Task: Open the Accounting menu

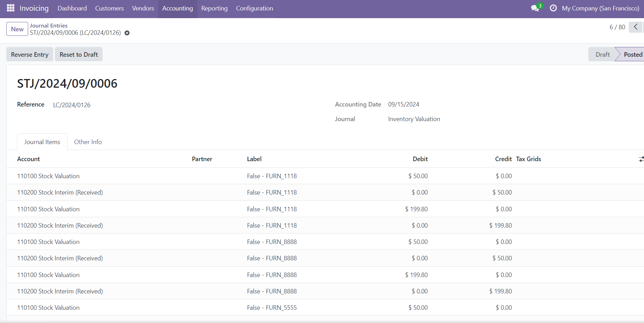Action: point(177,8)
